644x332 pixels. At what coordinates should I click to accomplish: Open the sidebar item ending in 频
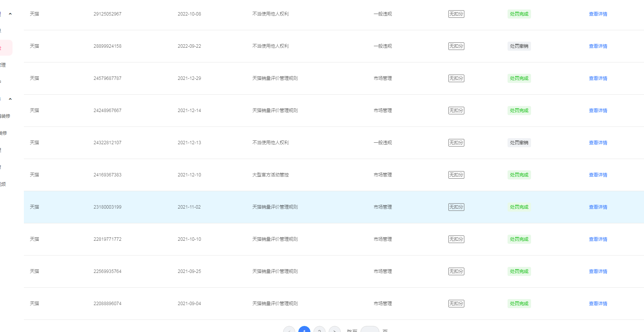coord(3,184)
